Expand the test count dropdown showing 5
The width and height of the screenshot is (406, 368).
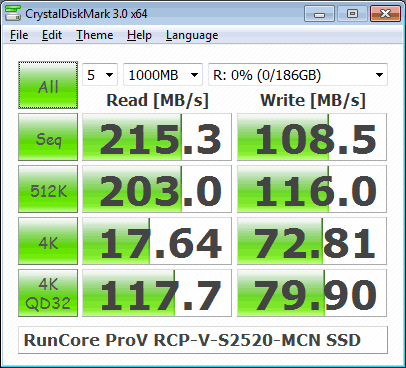[x=100, y=75]
